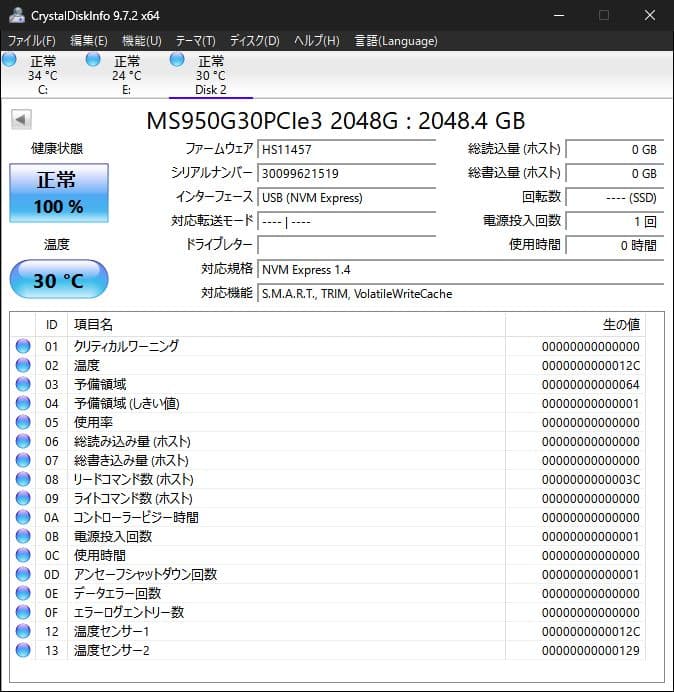The height and width of the screenshot is (692, 674).
Task: Open the 編集(E) menu
Action: point(89,41)
